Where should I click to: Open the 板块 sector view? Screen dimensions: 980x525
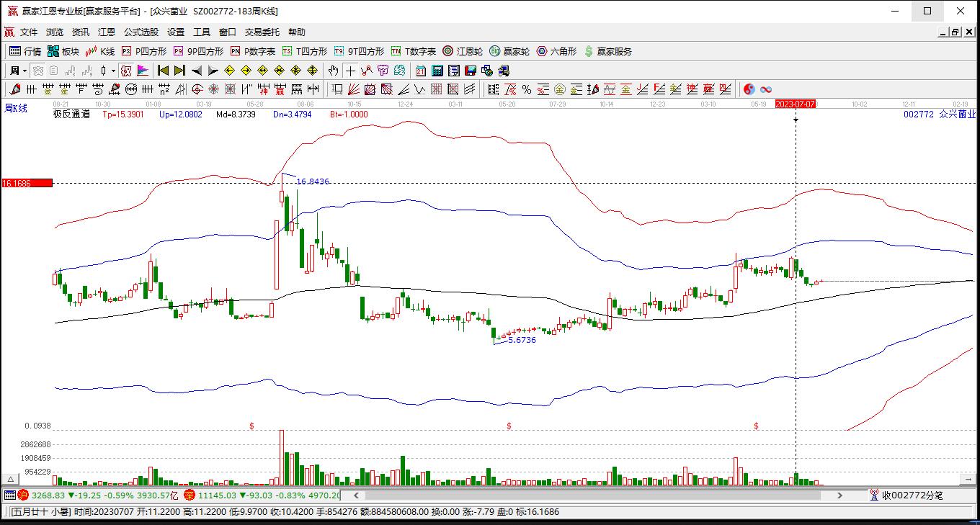[x=63, y=51]
